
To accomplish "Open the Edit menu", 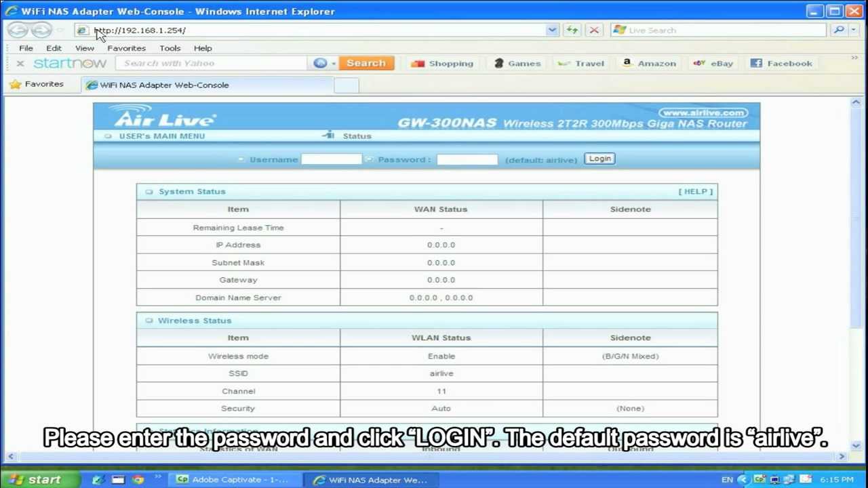I will 54,48.
